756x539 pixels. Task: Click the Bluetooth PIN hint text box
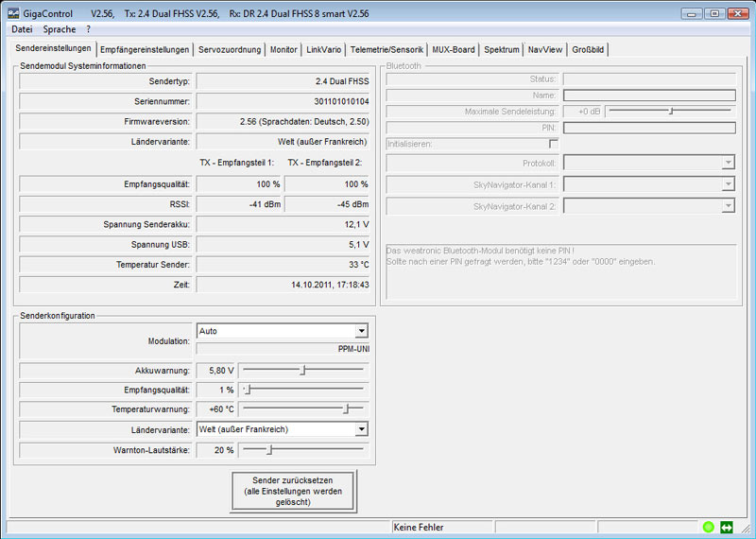pos(561,271)
